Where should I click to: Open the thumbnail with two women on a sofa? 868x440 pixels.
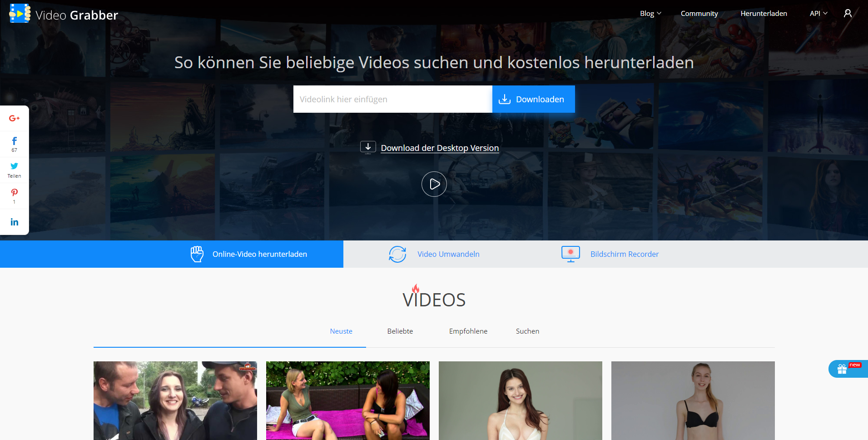pos(348,400)
